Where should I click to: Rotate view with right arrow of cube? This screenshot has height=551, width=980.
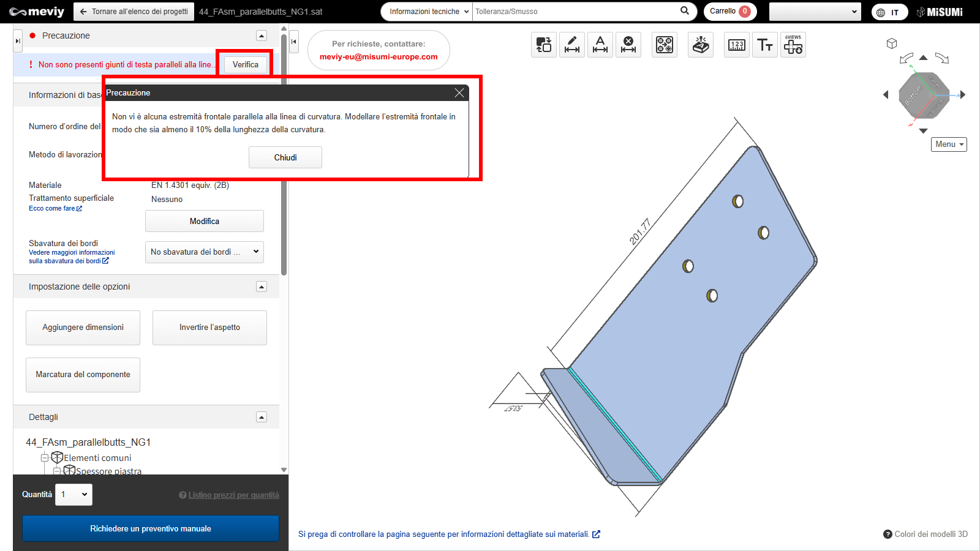click(x=963, y=95)
